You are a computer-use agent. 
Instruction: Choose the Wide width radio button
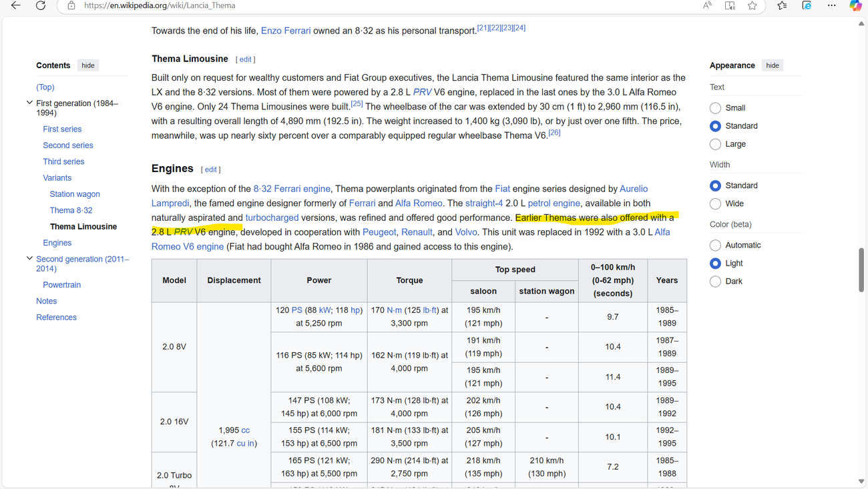click(715, 203)
